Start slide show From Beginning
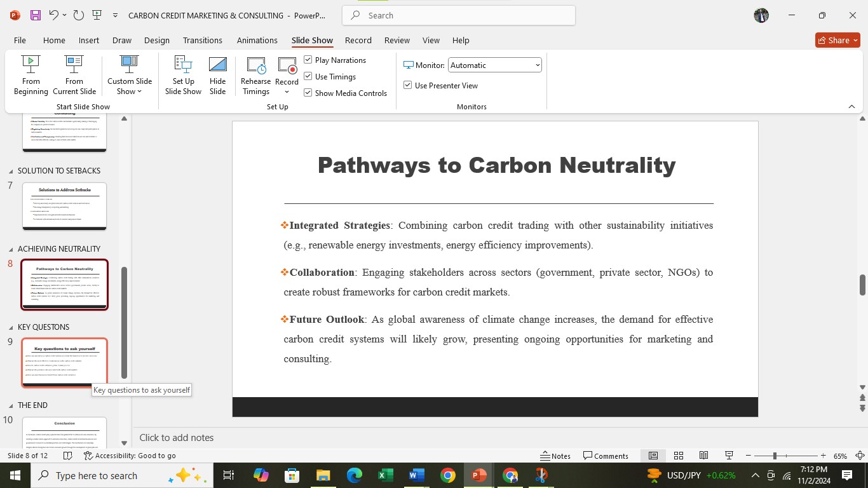This screenshot has width=868, height=488. pyautogui.click(x=31, y=75)
